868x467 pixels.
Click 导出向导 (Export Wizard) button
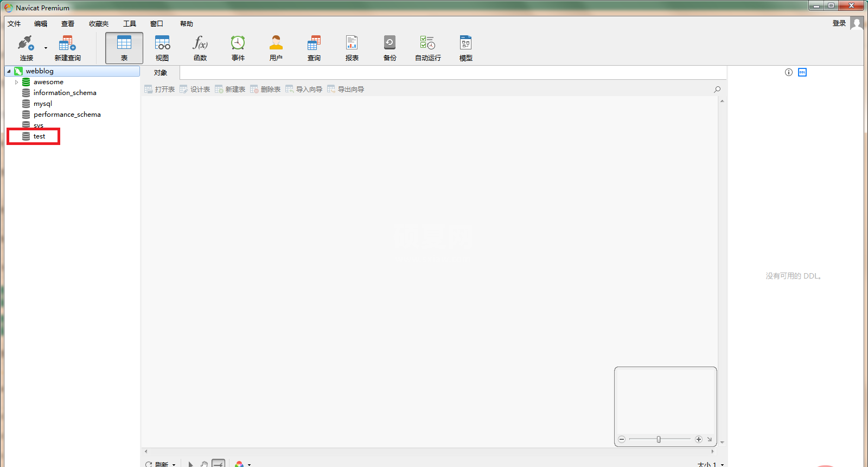tap(346, 90)
